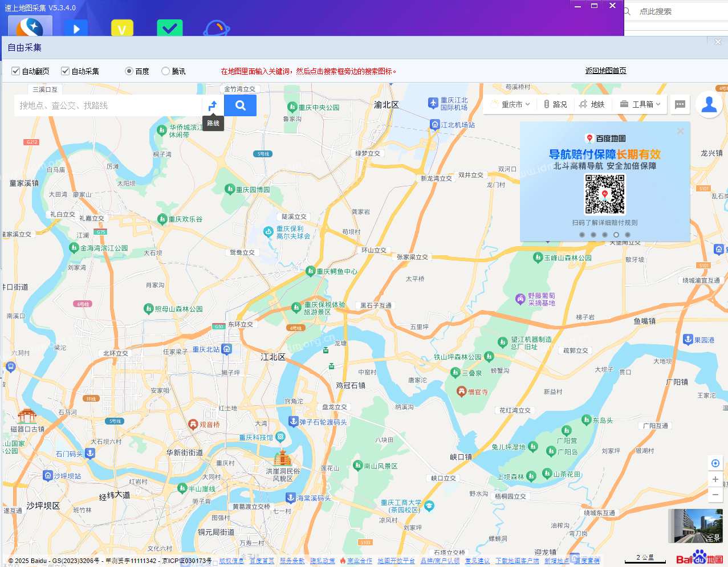Open the 地图开放平台 footer link
The width and height of the screenshot is (728, 567).
pyautogui.click(x=396, y=561)
